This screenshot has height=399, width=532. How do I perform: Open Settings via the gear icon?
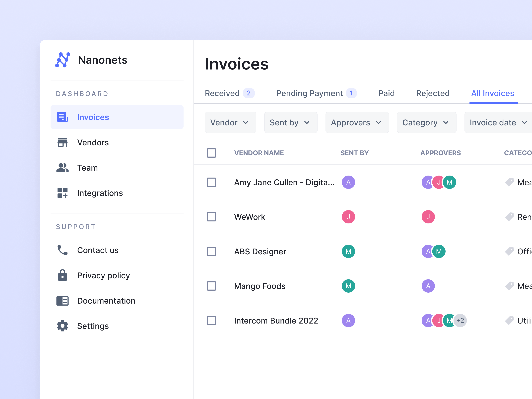tap(62, 326)
